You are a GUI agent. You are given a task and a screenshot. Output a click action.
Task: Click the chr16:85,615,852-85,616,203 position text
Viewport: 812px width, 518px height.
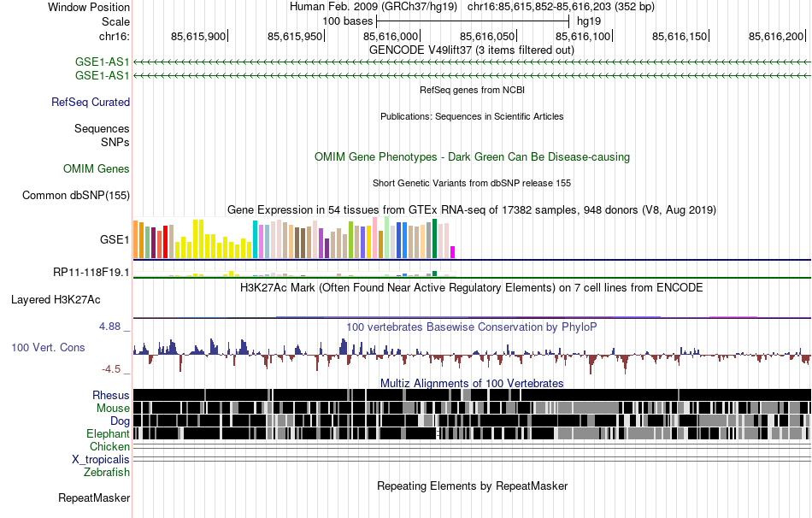561,7
